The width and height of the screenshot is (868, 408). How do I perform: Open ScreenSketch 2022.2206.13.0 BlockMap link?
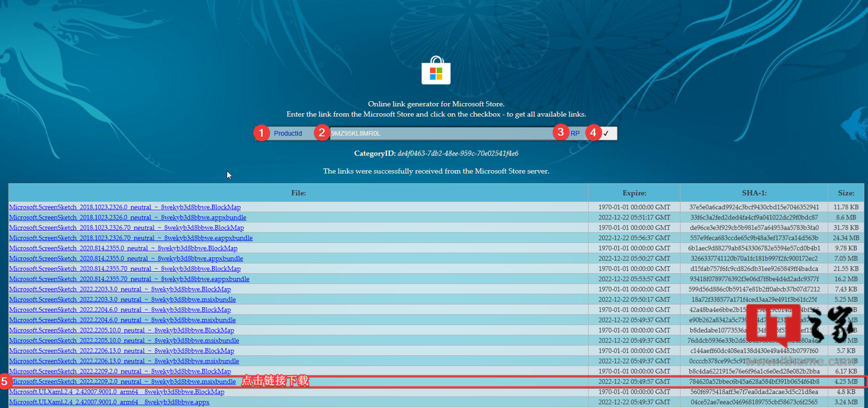122,351
